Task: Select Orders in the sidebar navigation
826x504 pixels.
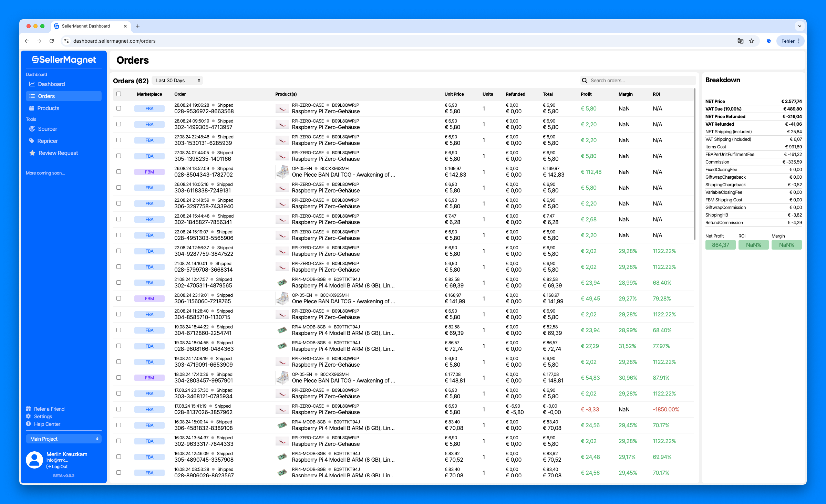Action: tap(46, 96)
